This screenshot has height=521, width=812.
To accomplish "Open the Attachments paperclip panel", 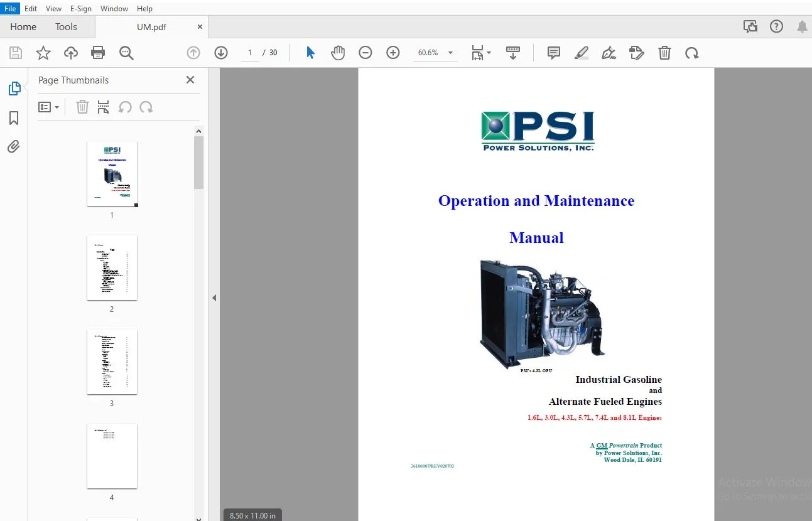I will click(x=14, y=146).
